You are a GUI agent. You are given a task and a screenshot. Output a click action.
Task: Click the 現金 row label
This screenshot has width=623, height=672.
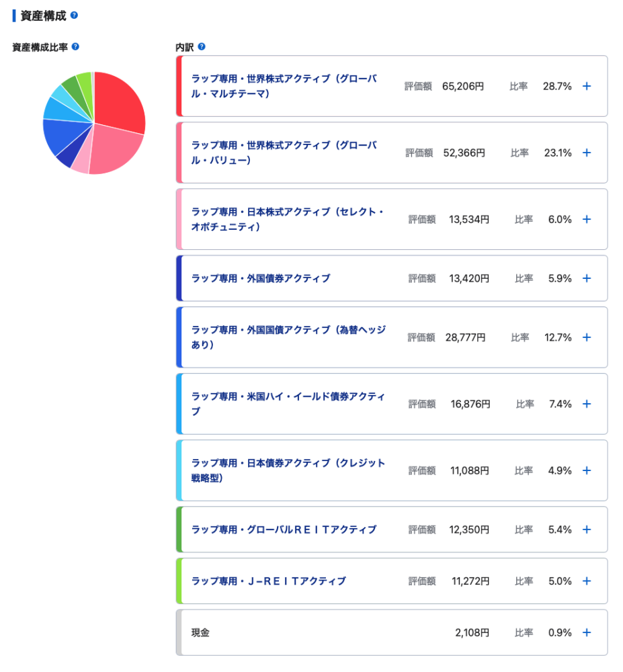pos(200,632)
